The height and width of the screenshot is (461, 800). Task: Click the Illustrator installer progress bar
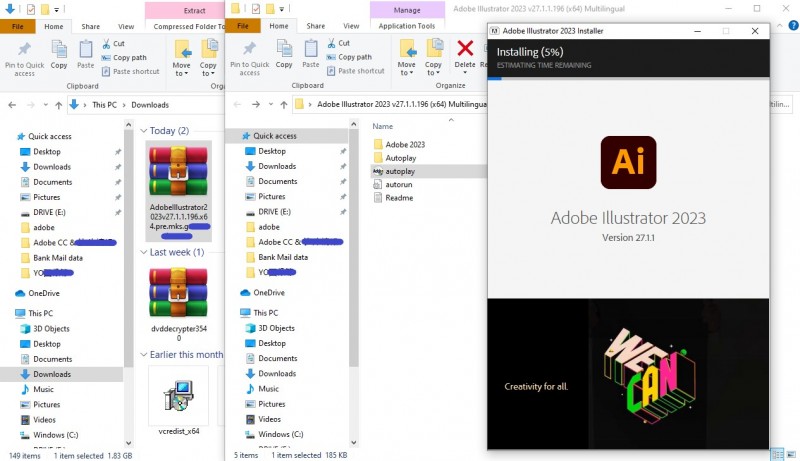(628, 78)
